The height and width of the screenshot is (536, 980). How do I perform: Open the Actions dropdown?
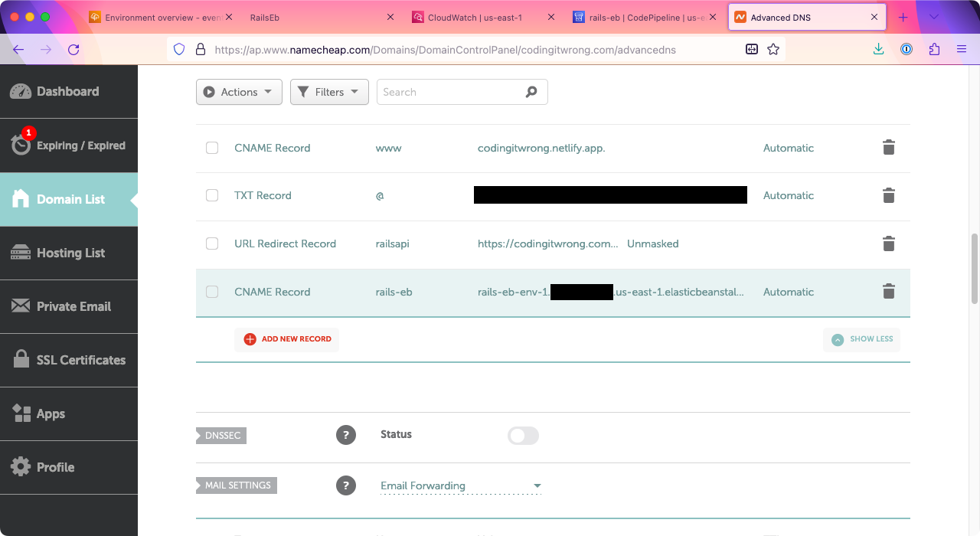tap(239, 92)
